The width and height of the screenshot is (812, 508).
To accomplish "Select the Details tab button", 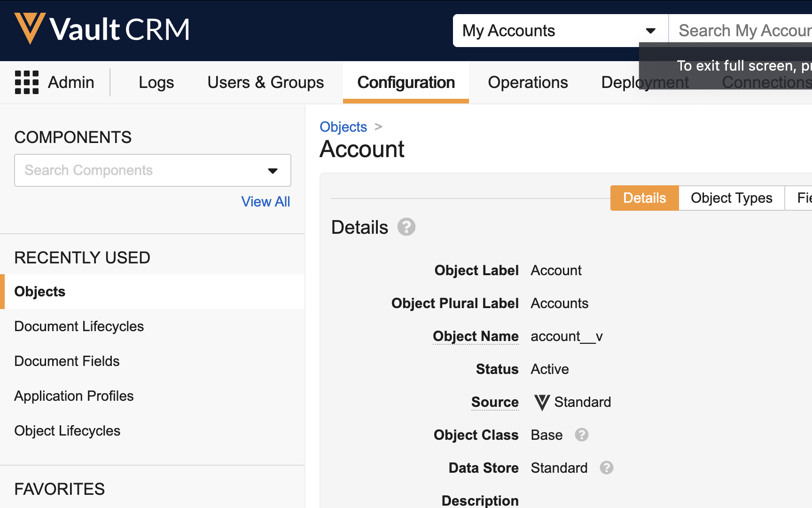I will tap(644, 198).
